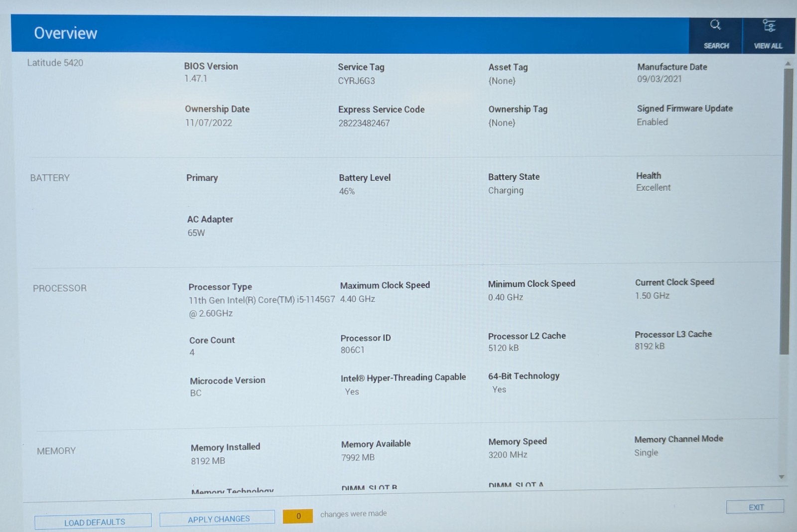797x532 pixels.
Task: Click Memory Installed value 8192 MB
Action: (208, 461)
